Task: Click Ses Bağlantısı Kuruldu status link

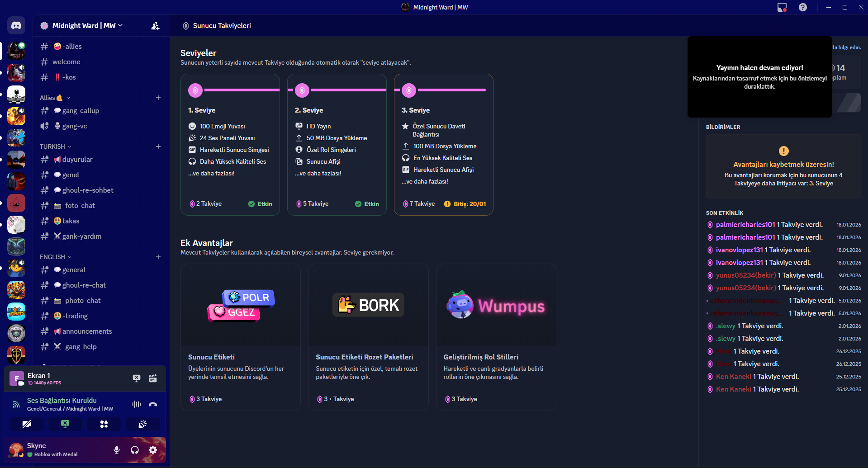Action: tap(62, 401)
